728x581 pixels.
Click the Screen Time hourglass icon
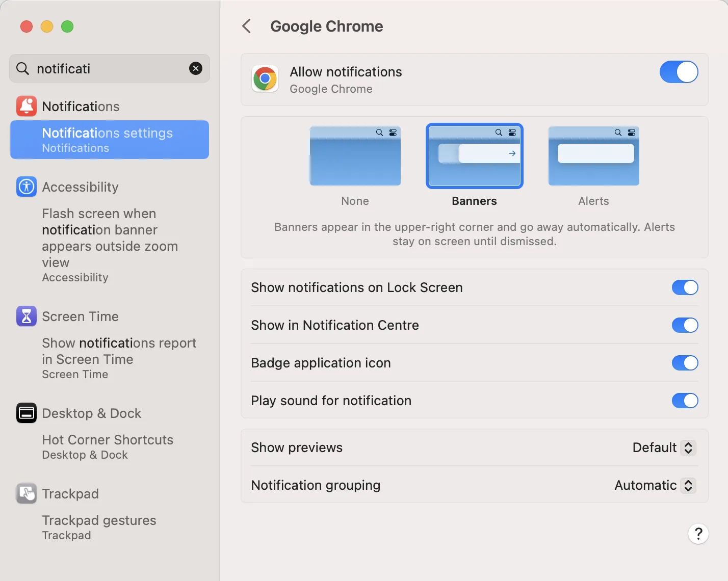27,316
